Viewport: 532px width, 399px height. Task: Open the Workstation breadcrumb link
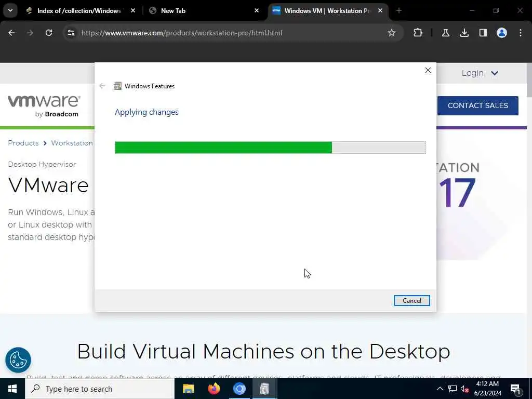pyautogui.click(x=72, y=143)
